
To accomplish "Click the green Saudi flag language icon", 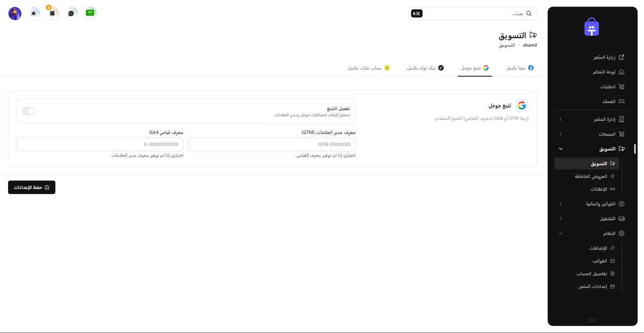I will click(x=90, y=12).
